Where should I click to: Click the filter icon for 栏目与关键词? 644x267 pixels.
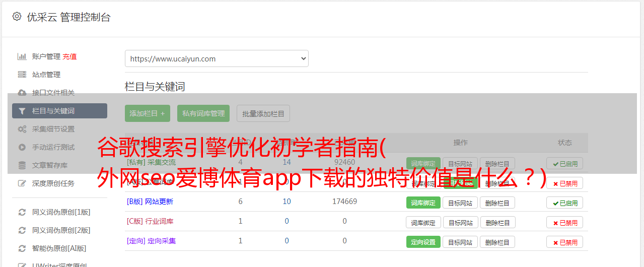tap(22, 111)
